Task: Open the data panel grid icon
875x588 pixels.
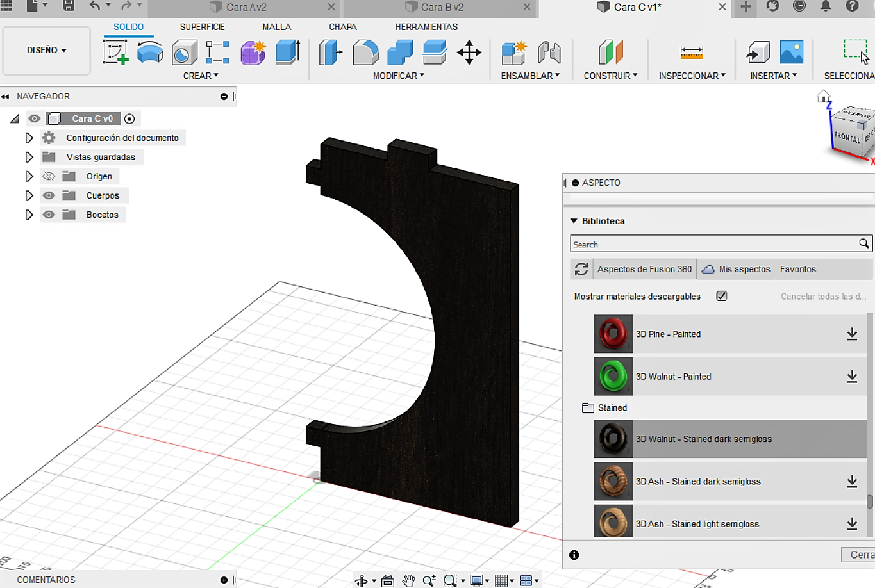Action: tap(6, 5)
